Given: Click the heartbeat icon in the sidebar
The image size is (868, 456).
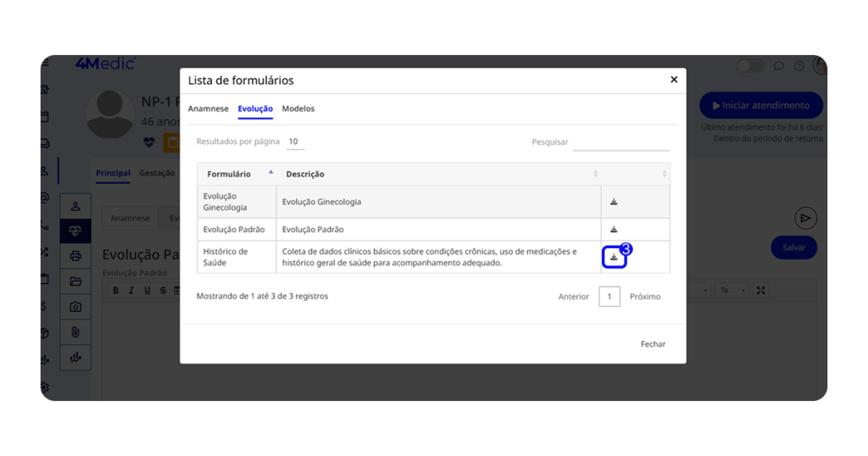Looking at the screenshot, I should tap(75, 231).
